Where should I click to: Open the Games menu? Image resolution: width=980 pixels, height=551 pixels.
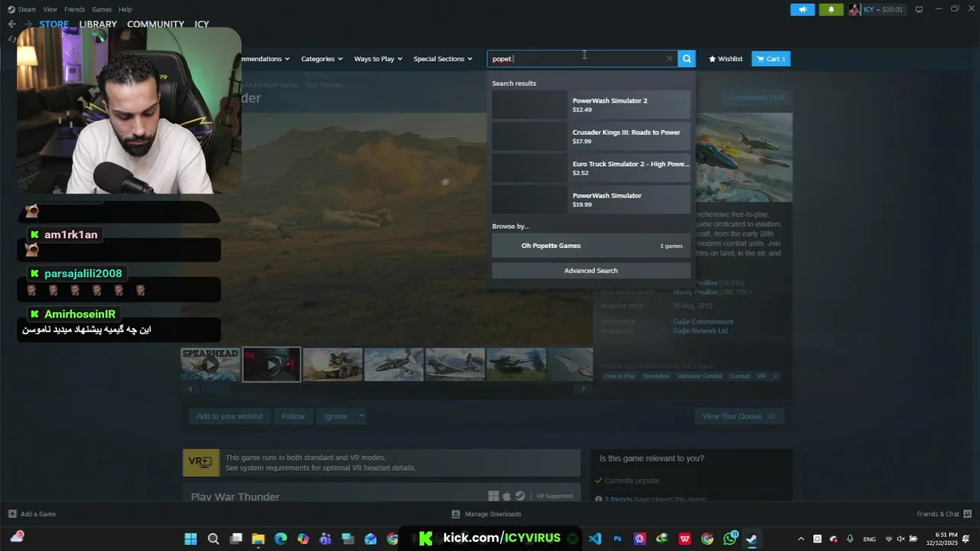coord(102,9)
